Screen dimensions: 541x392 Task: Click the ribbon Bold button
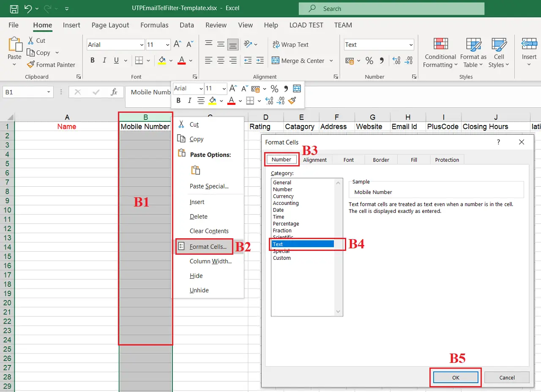[x=93, y=60]
